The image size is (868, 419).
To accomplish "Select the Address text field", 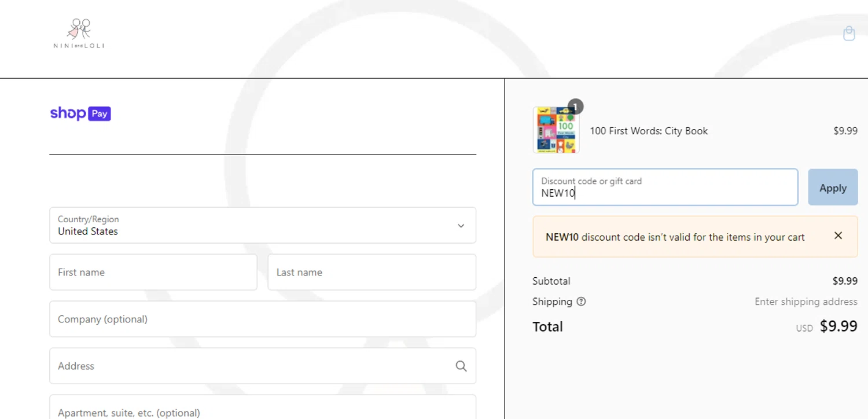I will (263, 366).
